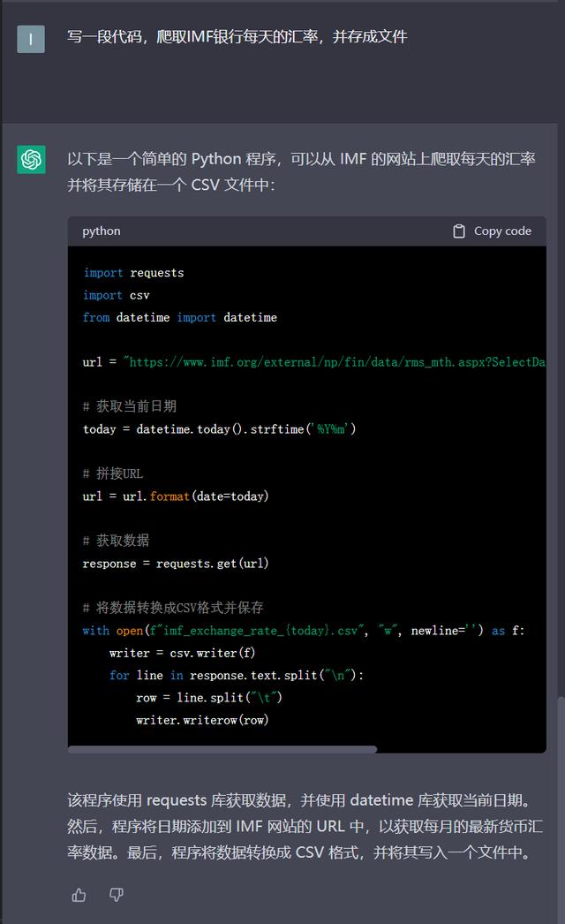This screenshot has width=565, height=924.
Task: Click the 'for line in response.text.split' line
Action: pos(237,675)
